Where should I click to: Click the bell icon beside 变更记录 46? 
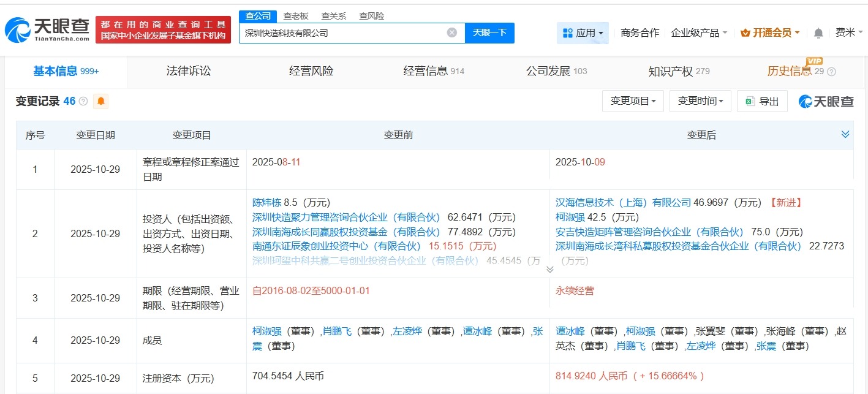pyautogui.click(x=101, y=100)
